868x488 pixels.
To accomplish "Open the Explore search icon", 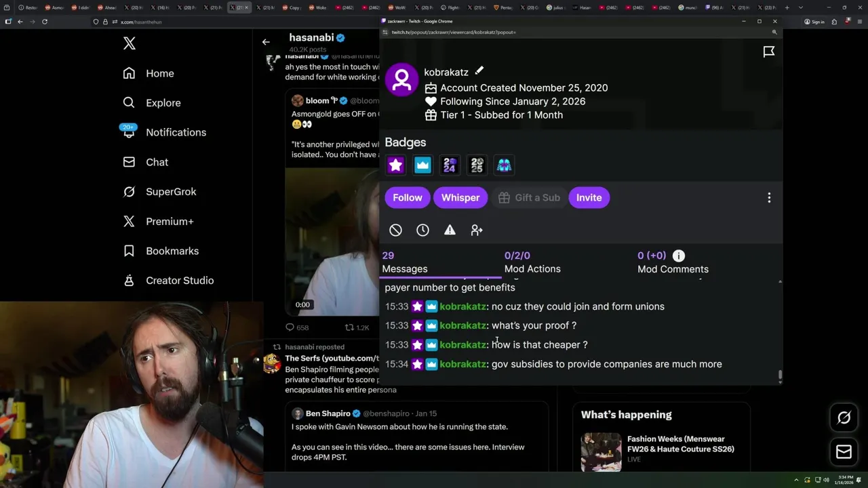I will (x=129, y=102).
